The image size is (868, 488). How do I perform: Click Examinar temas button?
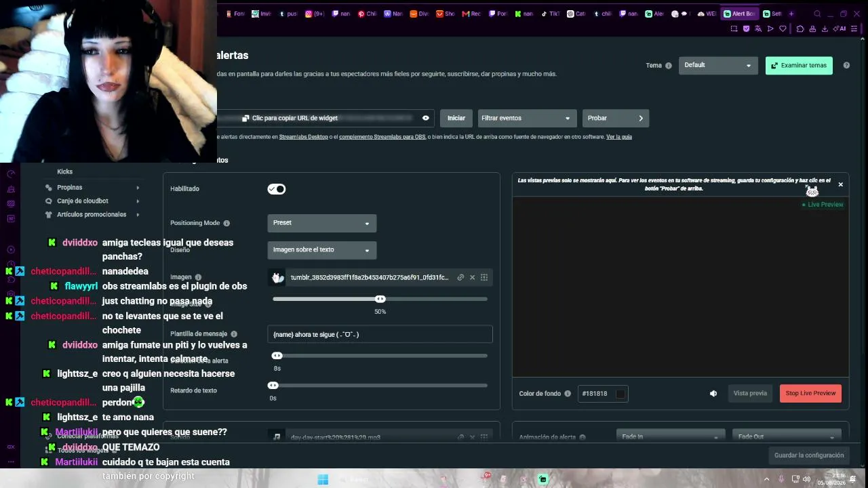pos(799,65)
